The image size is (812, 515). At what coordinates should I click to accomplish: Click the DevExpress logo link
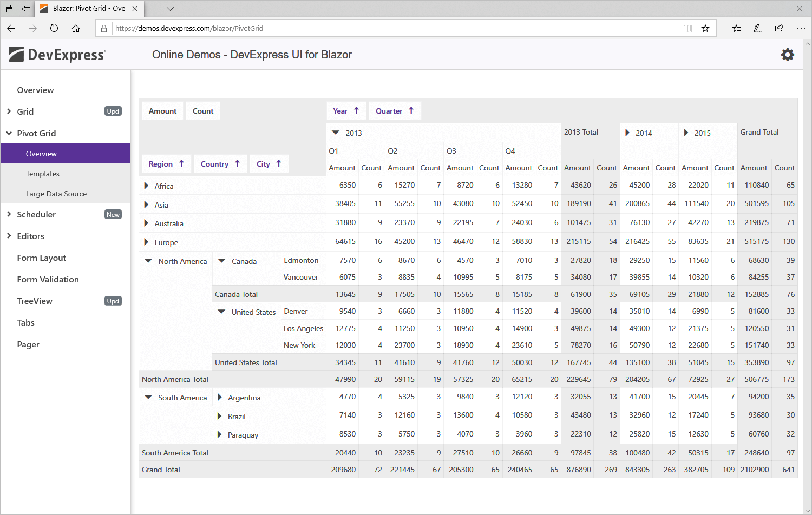(57, 55)
